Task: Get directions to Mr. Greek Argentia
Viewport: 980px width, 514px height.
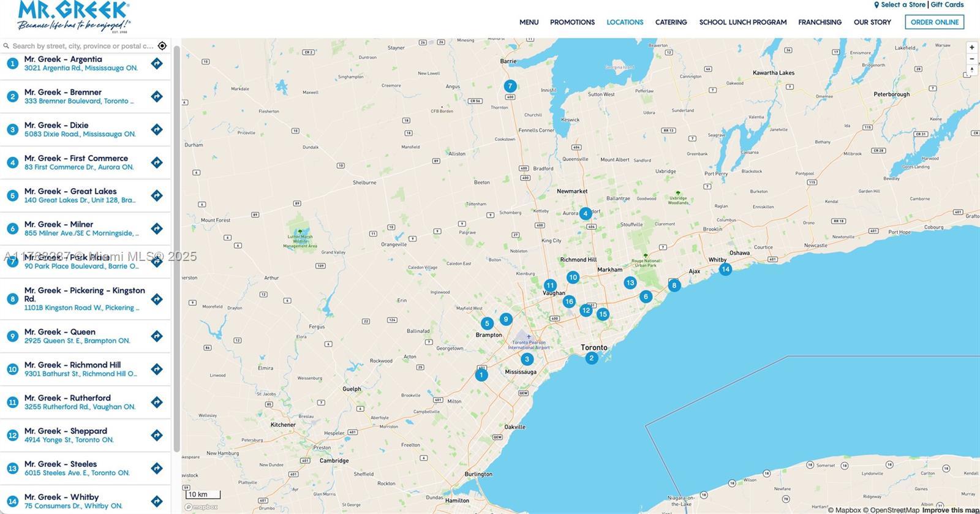Action: tap(157, 64)
